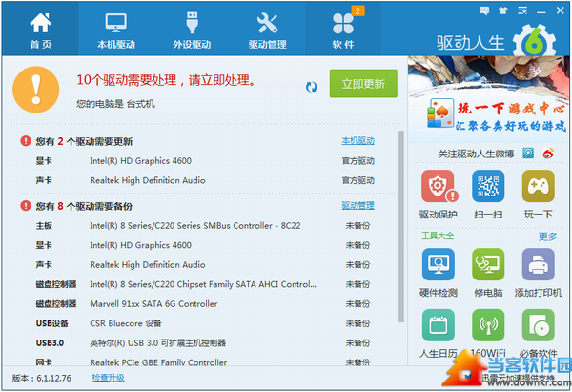Select the SATA AHCI Controller row
Image resolution: width=572 pixels, height=392 pixels.
coord(203,284)
